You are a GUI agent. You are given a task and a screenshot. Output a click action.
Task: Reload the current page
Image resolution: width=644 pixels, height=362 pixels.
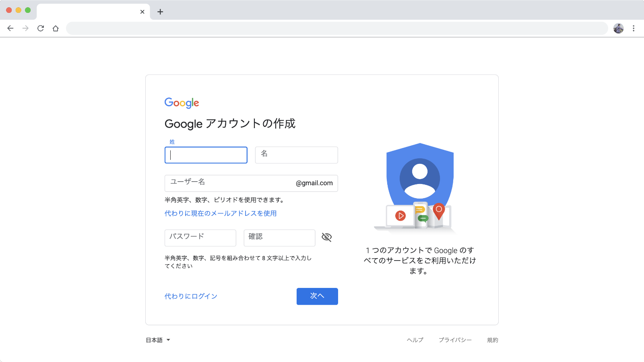[41, 28]
